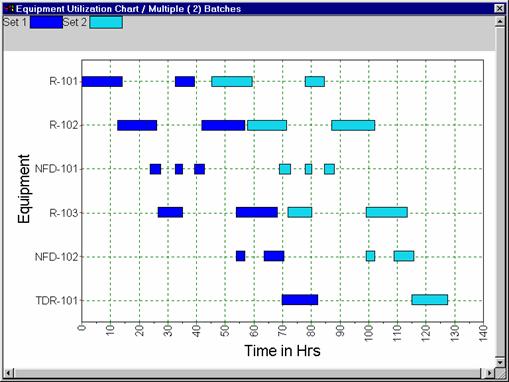Click the 140 tick label on time axis

coord(483,333)
